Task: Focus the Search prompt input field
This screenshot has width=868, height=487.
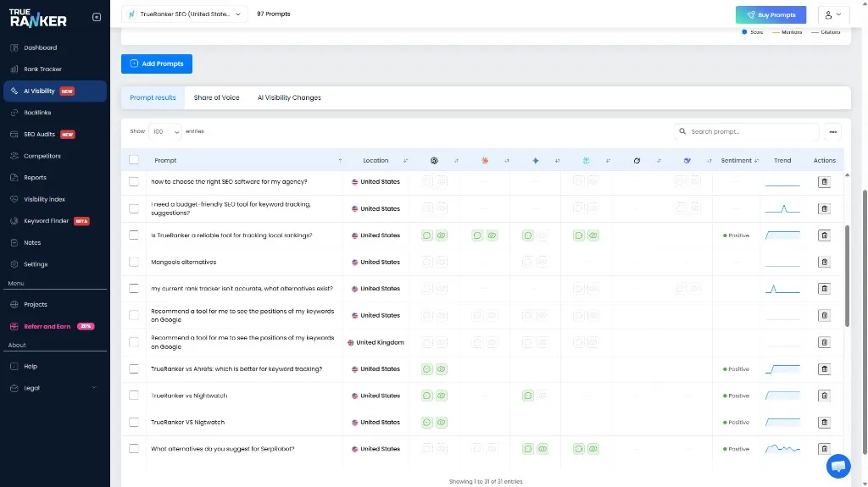Action: [746, 132]
